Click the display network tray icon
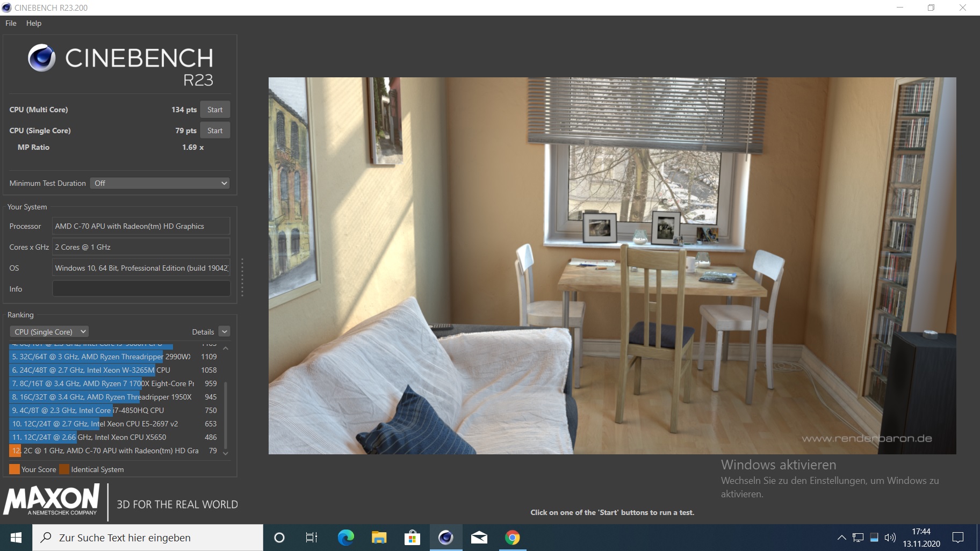Image resolution: width=980 pixels, height=551 pixels. point(858,538)
